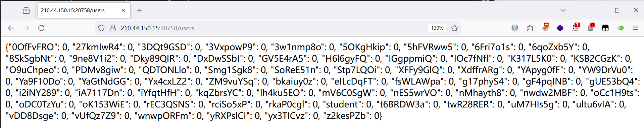Reload the current page

(41, 28)
